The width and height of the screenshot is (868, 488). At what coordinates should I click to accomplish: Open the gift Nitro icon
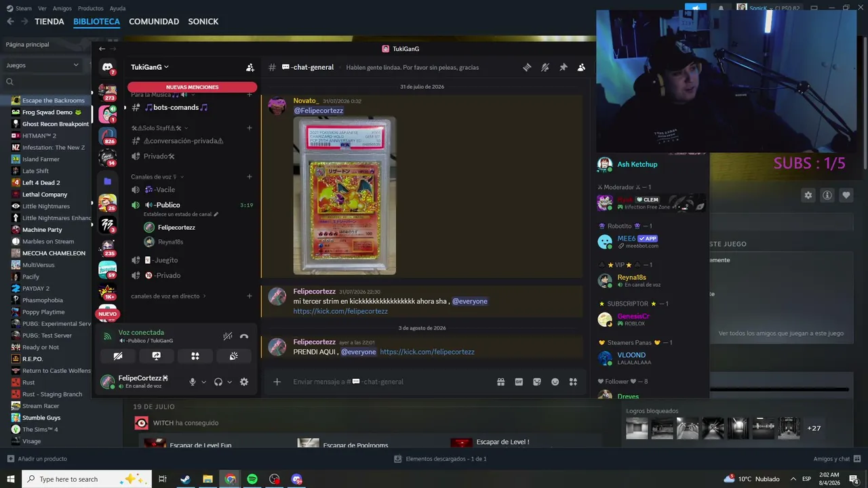[x=500, y=382]
